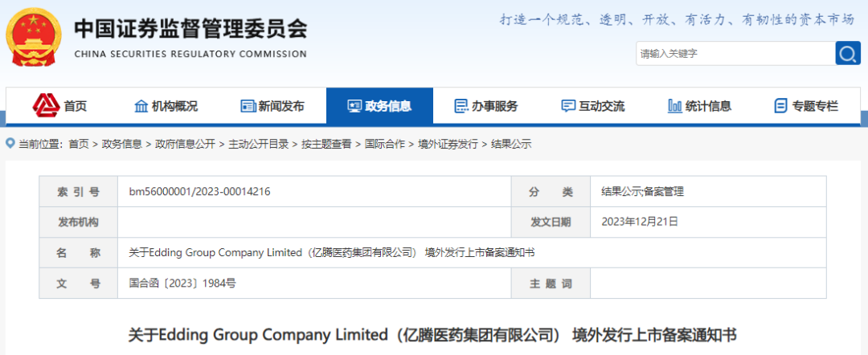
Task: Click the list icon beside 专题专栏
Action: pos(780,106)
